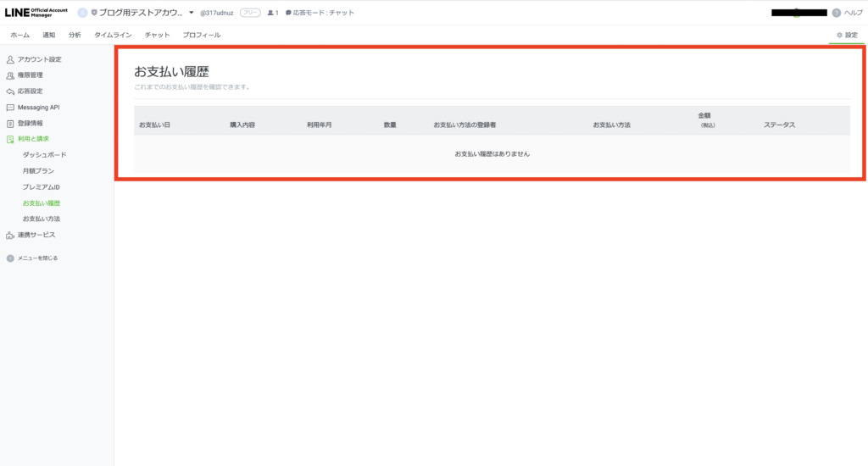This screenshot has width=868, height=466.
Task: Click the 応答モード : チャット link
Action: click(x=320, y=13)
